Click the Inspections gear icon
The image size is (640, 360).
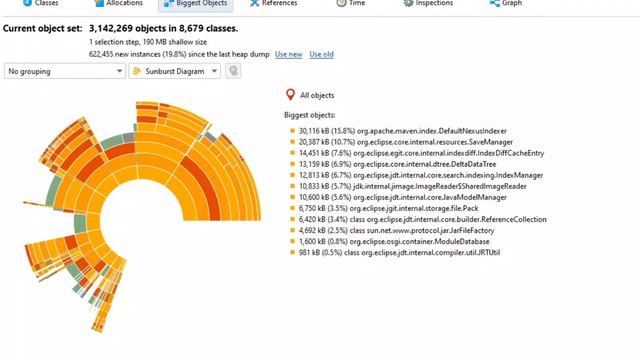tap(408, 3)
